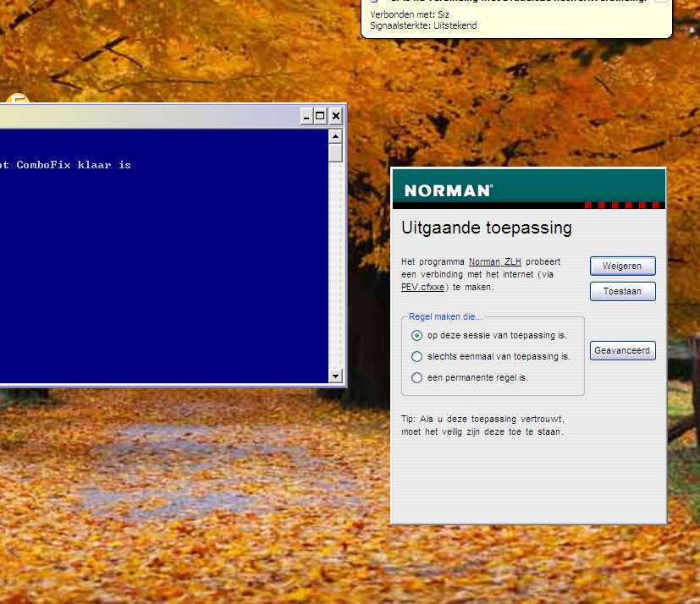Click the console scrollbar down arrow
Viewport: 700px width, 604px height.
click(336, 376)
